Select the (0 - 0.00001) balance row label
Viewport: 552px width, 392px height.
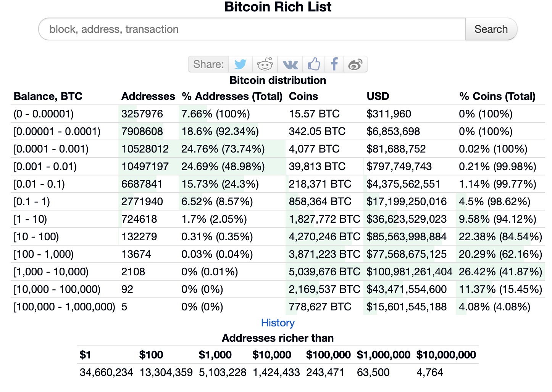44,114
